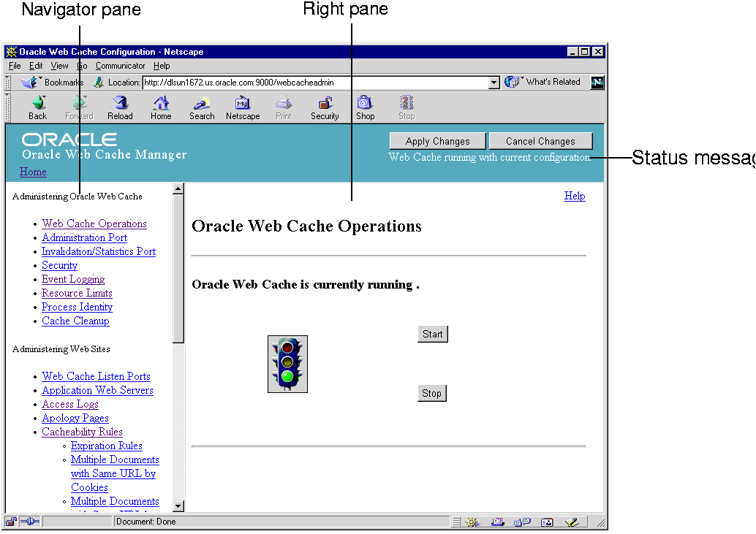Screen dimensions: 756x534
Task: Click the Forward toolbar icon
Action: coord(79,102)
